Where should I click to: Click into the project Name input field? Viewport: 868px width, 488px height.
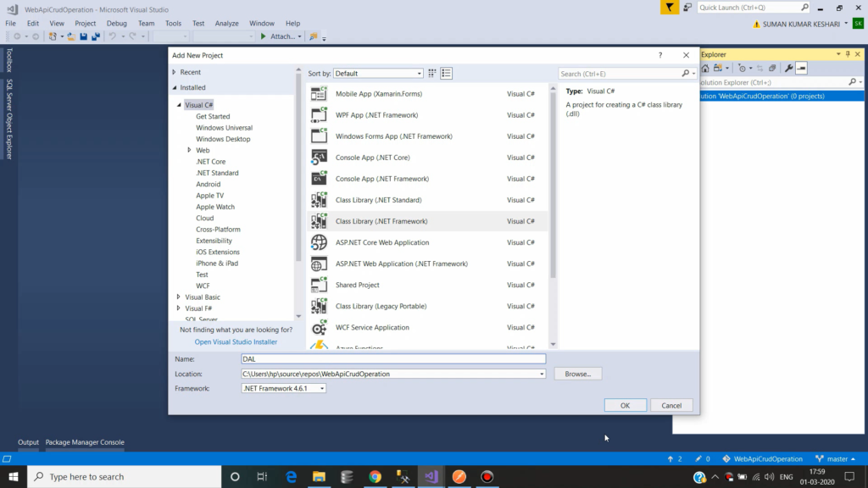tap(393, 359)
